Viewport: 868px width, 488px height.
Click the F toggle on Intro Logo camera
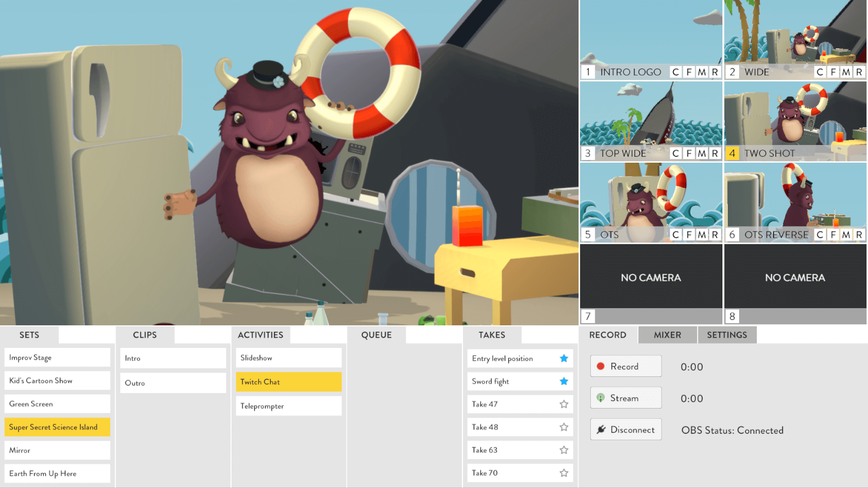(x=689, y=72)
